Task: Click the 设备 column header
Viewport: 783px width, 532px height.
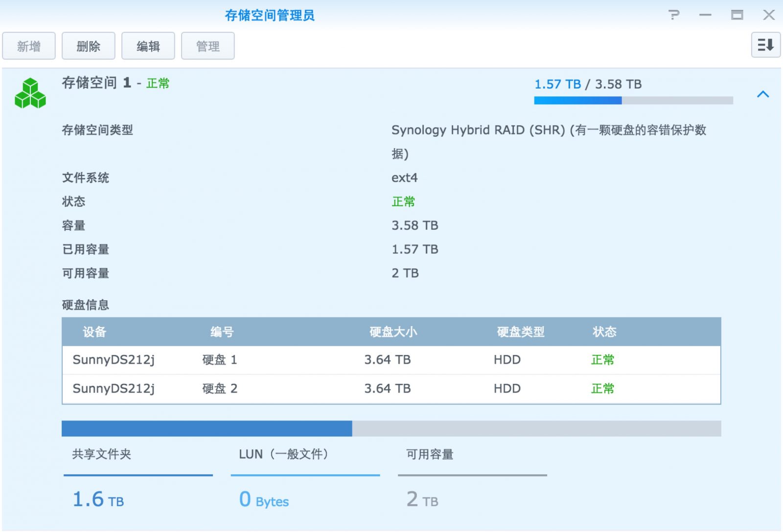Action: pyautogui.click(x=94, y=332)
